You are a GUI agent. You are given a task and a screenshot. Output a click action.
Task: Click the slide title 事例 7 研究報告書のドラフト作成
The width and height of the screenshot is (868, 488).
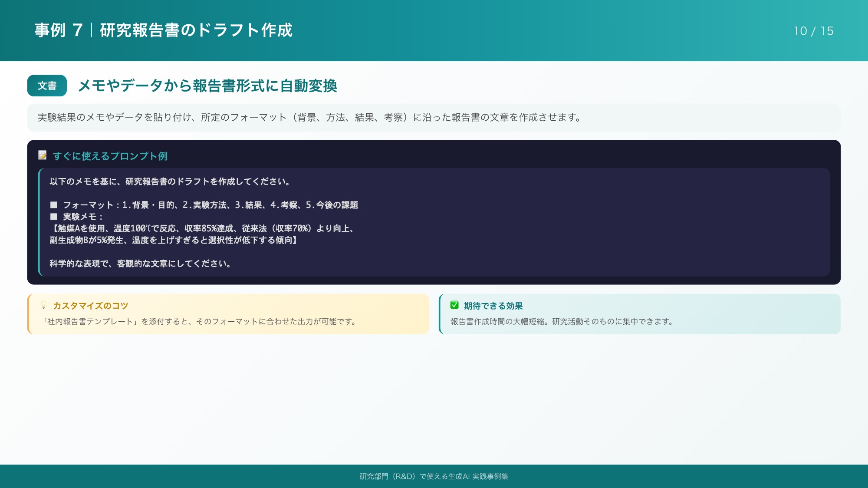[x=163, y=30]
